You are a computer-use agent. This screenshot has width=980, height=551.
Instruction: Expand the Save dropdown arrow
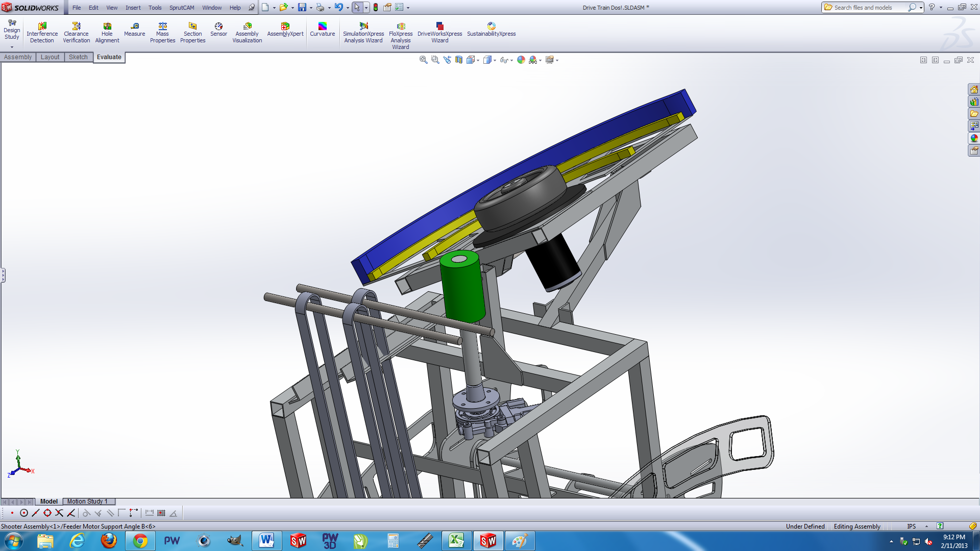pyautogui.click(x=311, y=8)
